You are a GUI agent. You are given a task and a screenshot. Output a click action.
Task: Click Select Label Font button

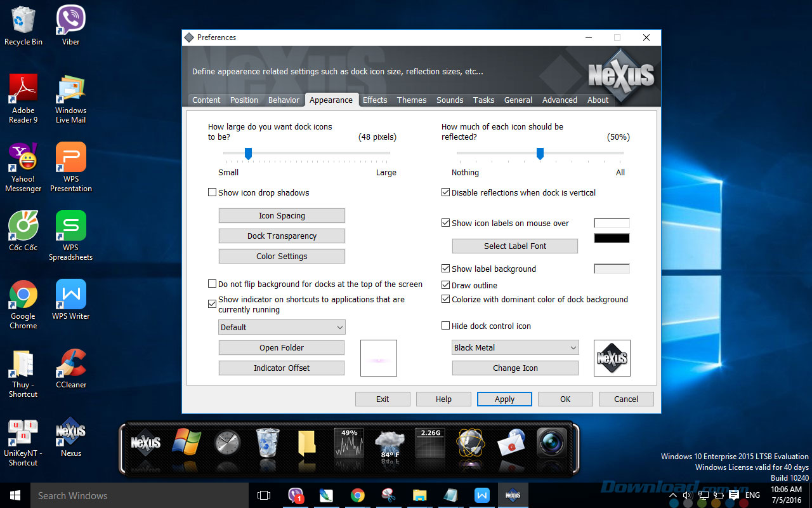pyautogui.click(x=515, y=246)
